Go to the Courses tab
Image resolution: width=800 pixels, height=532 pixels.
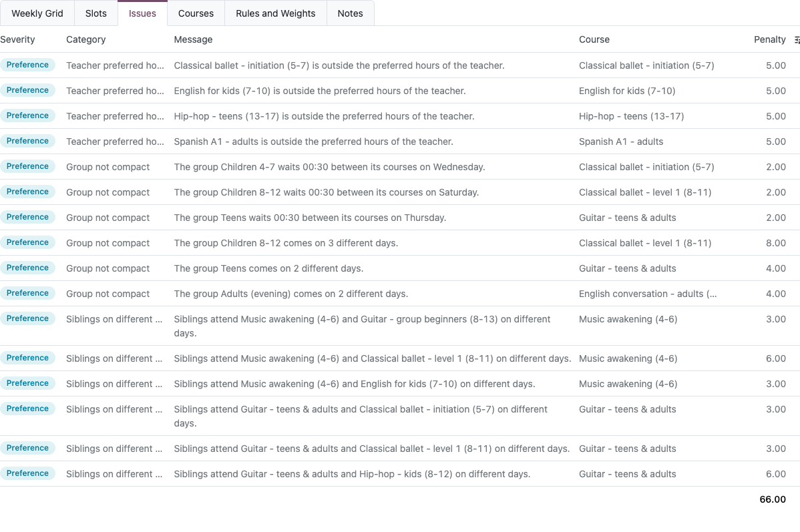[x=196, y=13]
